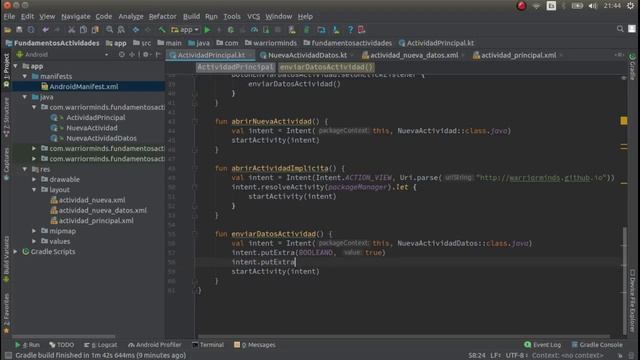Open the Gradle Console
This screenshot has width=640, height=360.
pos(597,345)
